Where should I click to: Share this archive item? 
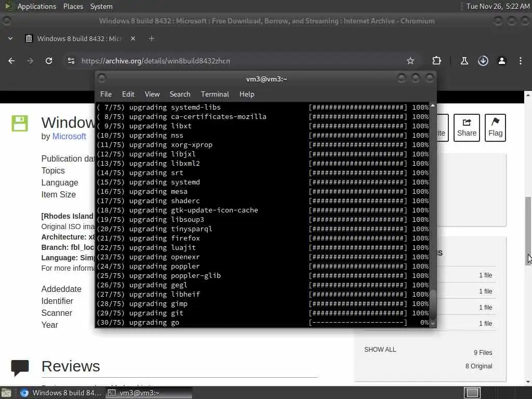[x=467, y=128]
